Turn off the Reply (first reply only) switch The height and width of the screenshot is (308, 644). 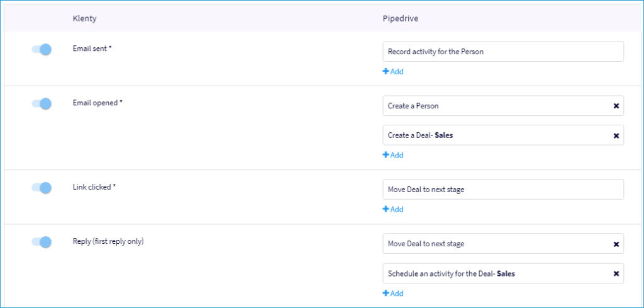click(x=42, y=242)
